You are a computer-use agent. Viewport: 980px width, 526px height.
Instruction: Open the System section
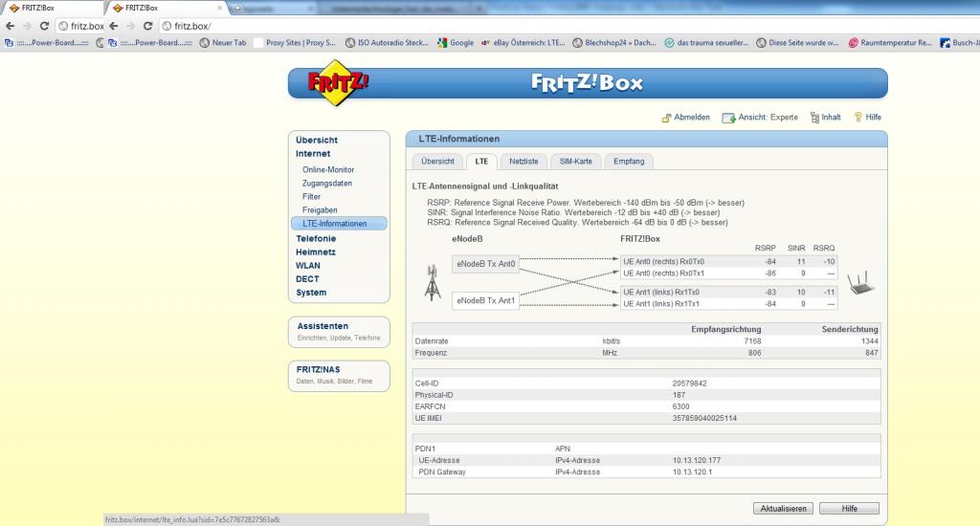tap(311, 293)
